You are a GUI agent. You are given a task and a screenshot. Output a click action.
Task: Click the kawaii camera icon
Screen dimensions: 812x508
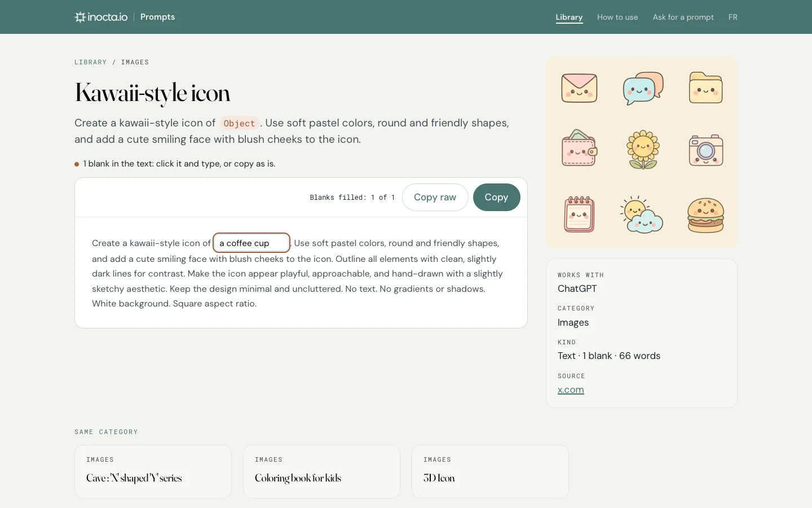pos(706,150)
